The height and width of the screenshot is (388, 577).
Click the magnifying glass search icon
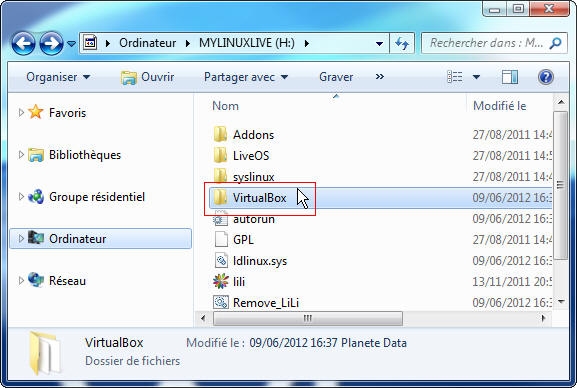click(556, 43)
